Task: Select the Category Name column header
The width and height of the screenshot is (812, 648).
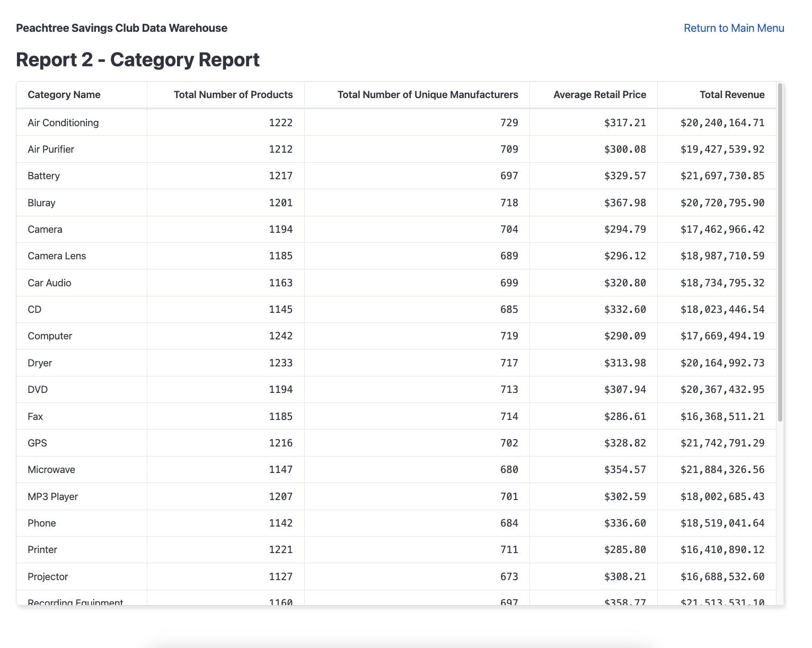Action: 64,94
